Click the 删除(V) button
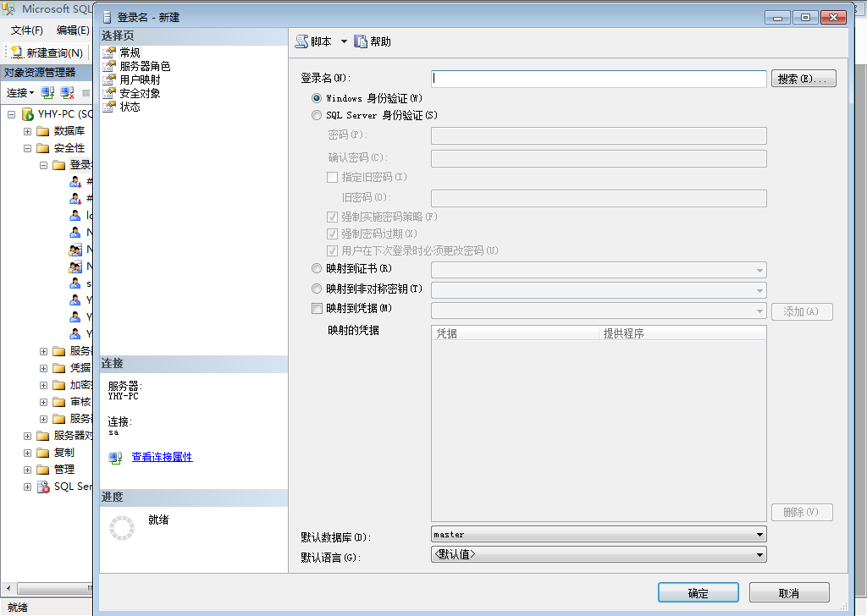Viewport: 867px width, 616px height. [x=802, y=512]
